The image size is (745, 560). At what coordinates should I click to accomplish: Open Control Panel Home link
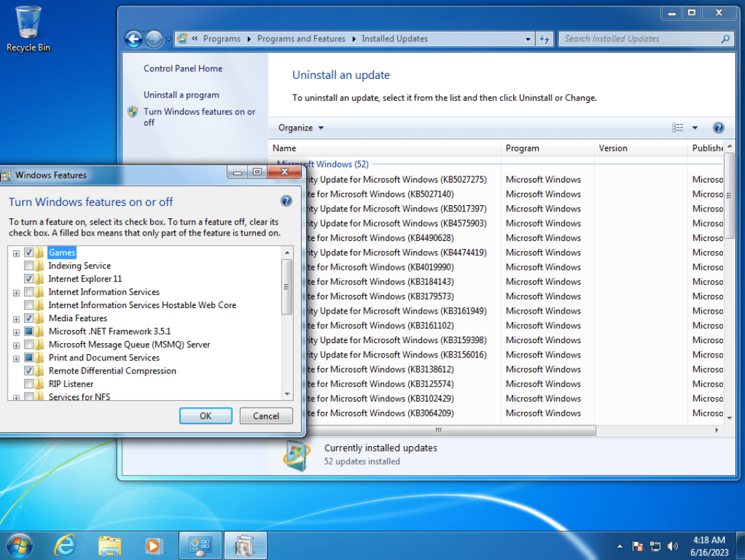coord(183,69)
